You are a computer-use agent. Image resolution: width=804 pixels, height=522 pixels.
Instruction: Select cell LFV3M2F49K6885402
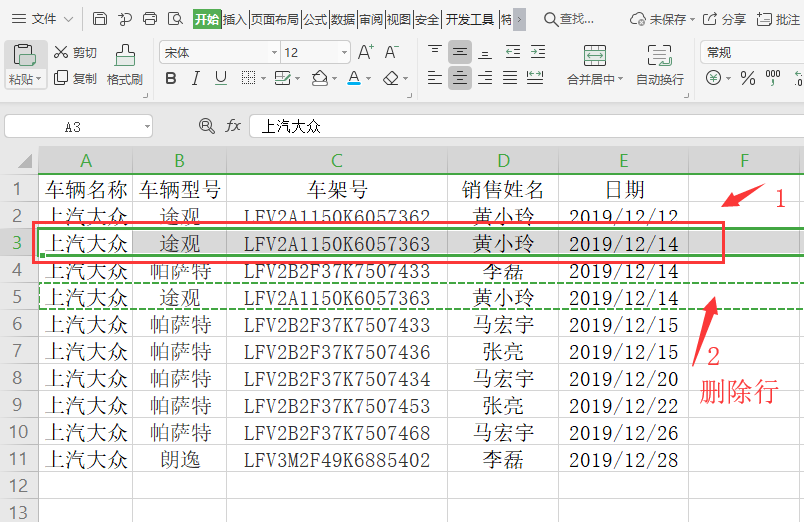click(x=337, y=459)
